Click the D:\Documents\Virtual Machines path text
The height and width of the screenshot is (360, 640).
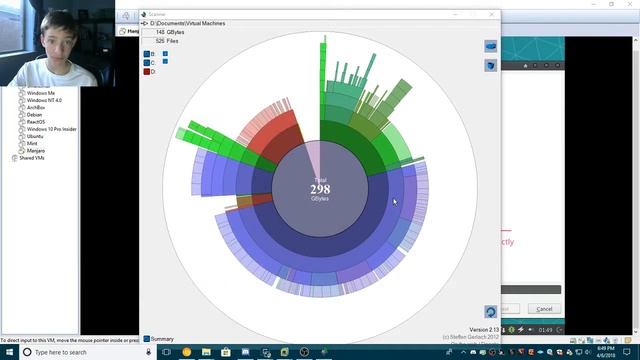(188, 23)
